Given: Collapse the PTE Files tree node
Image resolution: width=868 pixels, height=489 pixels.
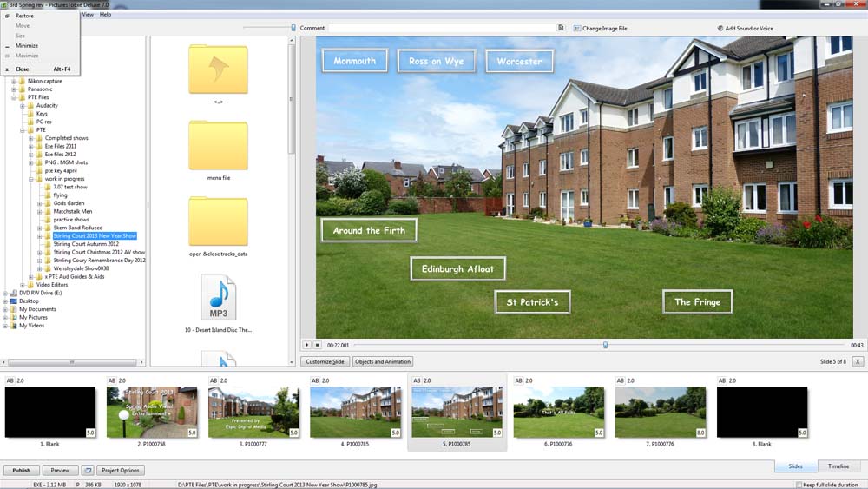Looking at the screenshot, I should coord(14,97).
